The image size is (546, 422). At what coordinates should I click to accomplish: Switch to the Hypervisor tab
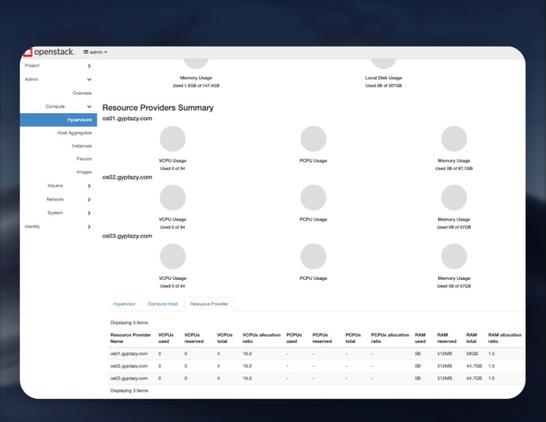(x=124, y=304)
